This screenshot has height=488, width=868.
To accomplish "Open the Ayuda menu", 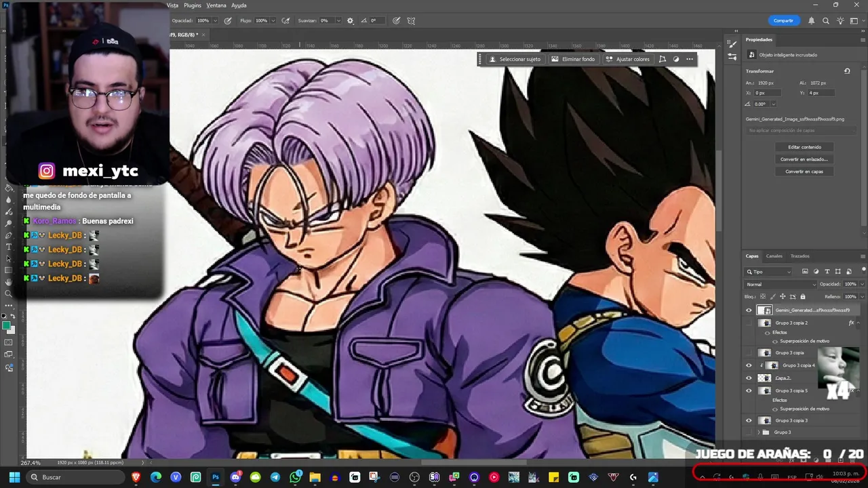I will pos(239,5).
